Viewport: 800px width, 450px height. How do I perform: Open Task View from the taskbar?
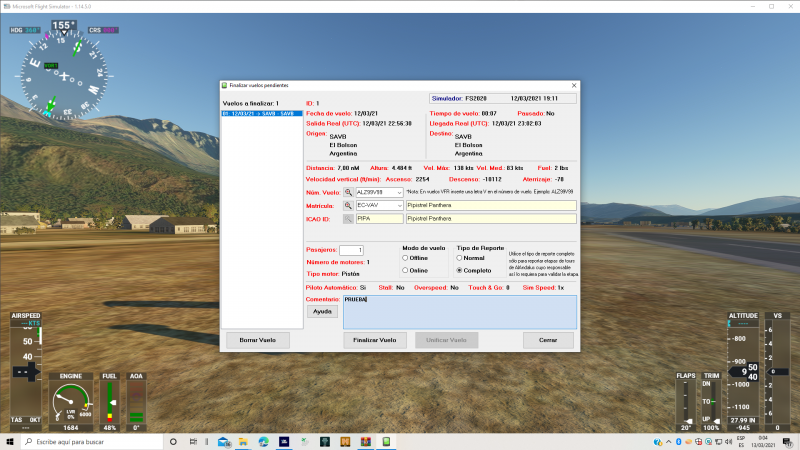(x=193, y=442)
